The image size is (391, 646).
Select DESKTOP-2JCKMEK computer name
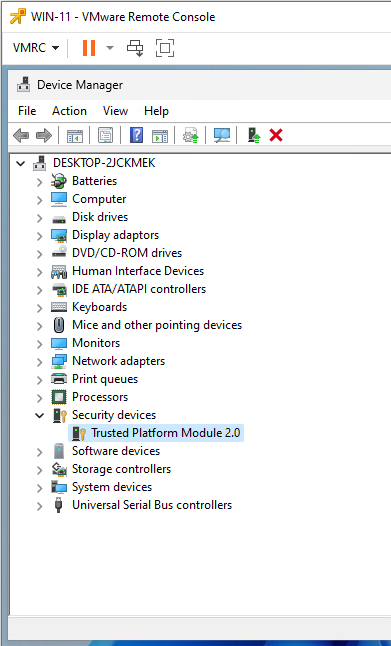coord(104,163)
